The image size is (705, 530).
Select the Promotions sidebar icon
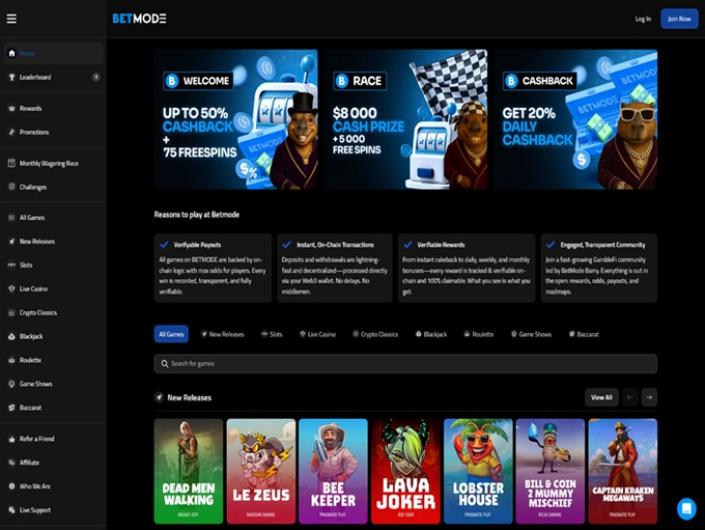[12, 132]
